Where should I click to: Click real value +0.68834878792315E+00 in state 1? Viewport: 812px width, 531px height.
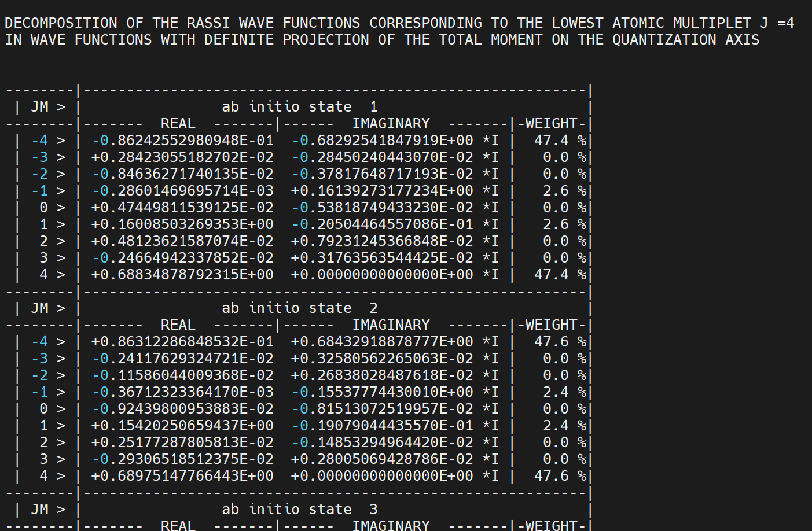point(182,275)
